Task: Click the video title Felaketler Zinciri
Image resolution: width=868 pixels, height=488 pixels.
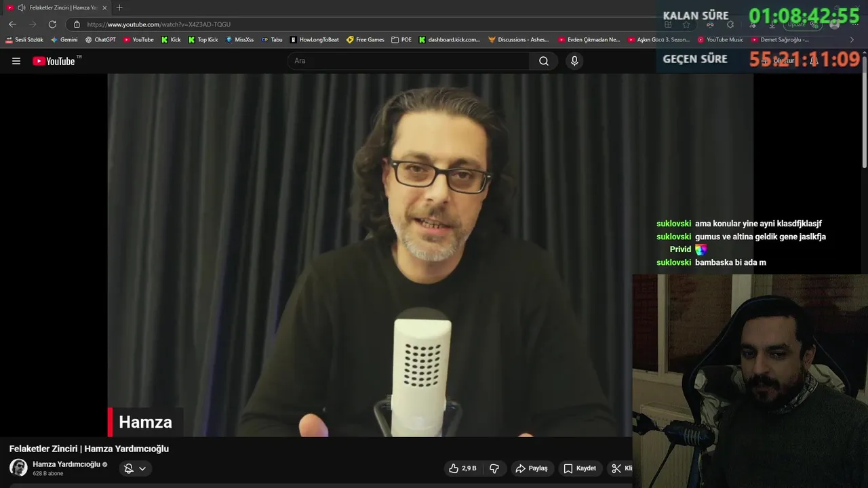Action: coord(89,449)
